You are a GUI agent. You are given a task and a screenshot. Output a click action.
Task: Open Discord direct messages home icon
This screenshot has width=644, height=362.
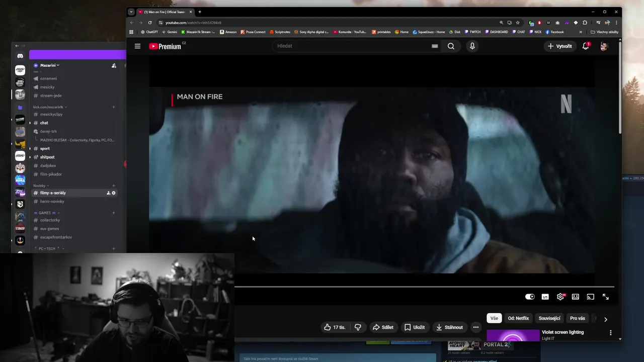20,56
